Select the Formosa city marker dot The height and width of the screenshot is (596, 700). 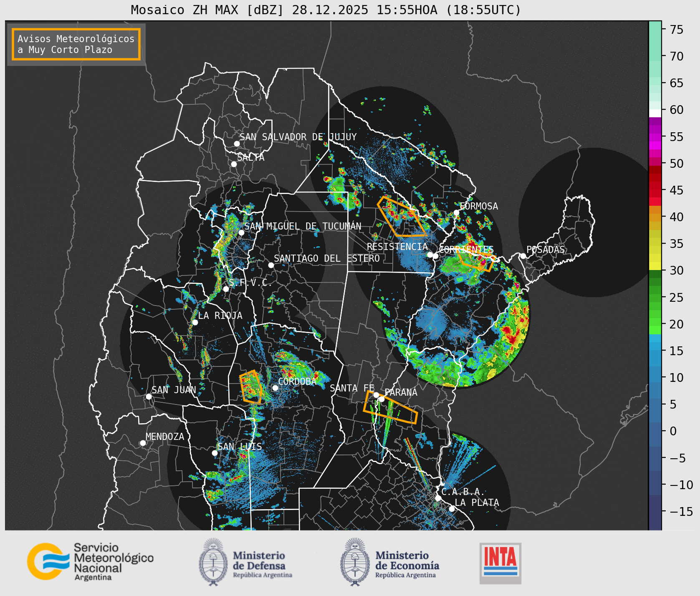pyautogui.click(x=456, y=212)
